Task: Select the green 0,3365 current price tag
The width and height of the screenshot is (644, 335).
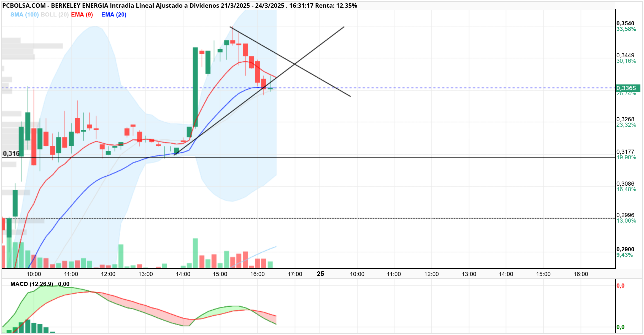Action: 628,88
